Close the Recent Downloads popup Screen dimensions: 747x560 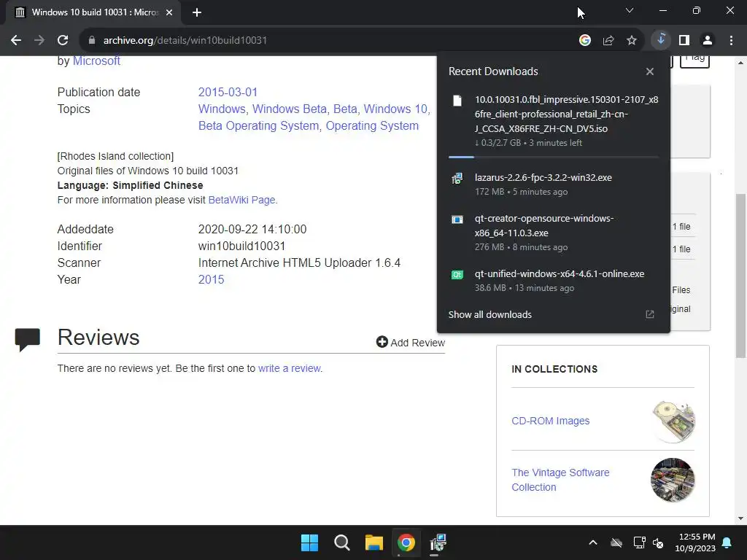(x=650, y=71)
